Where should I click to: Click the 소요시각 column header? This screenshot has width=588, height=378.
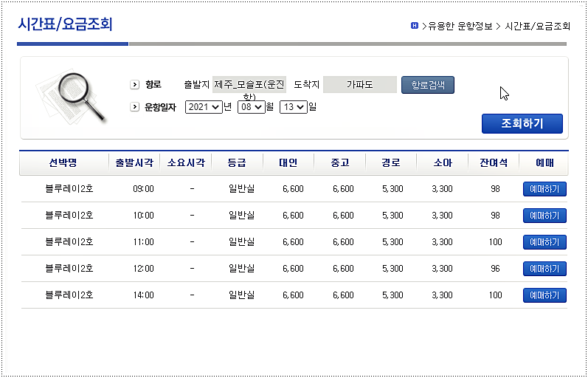[186, 163]
